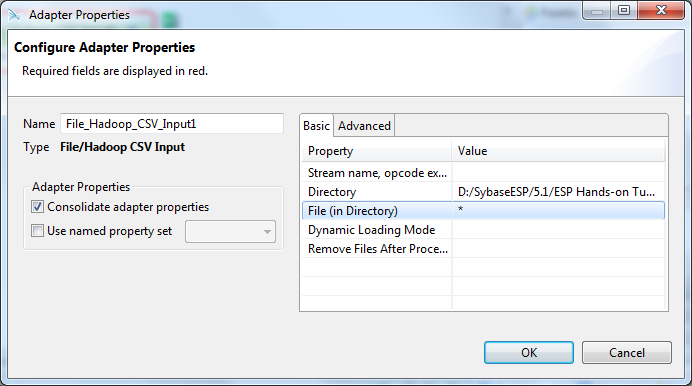This screenshot has height=386, width=692.
Task: Enable Use named property set checkbox
Action: pos(38,231)
